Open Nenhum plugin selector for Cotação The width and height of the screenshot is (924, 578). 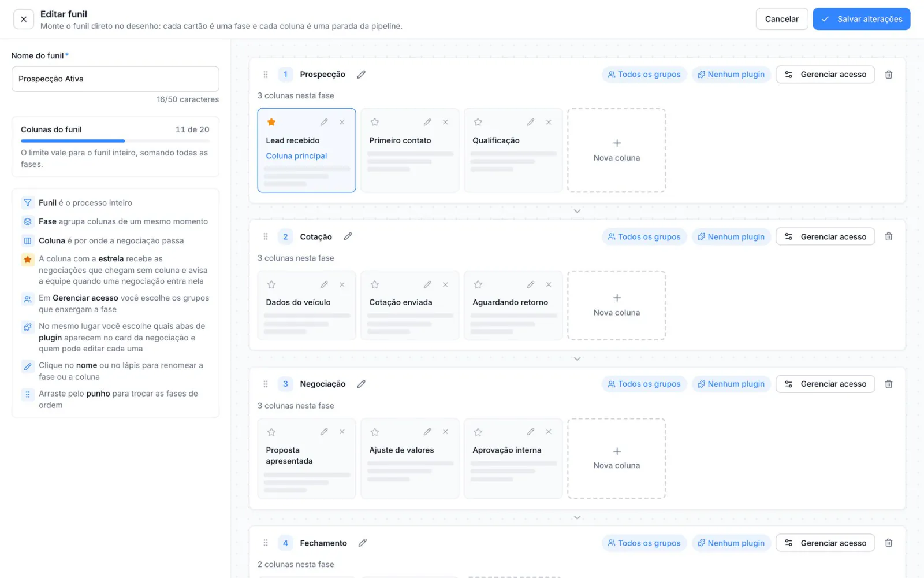(731, 236)
